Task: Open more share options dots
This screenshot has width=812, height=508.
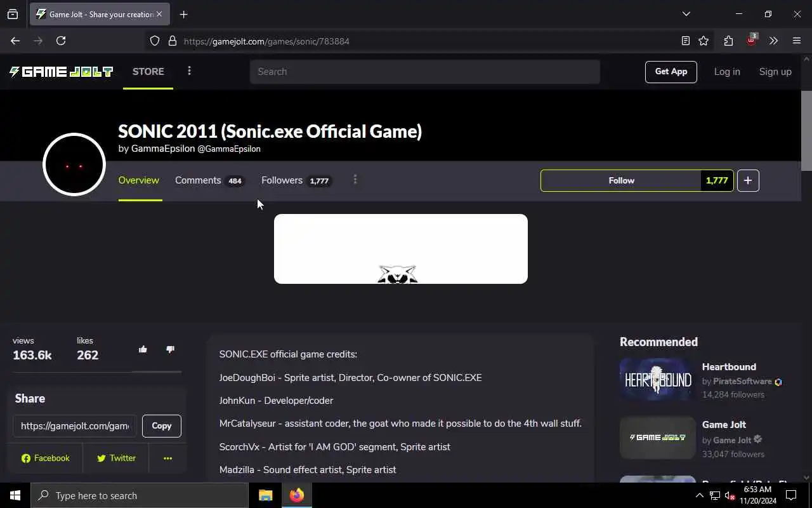Action: pyautogui.click(x=167, y=458)
